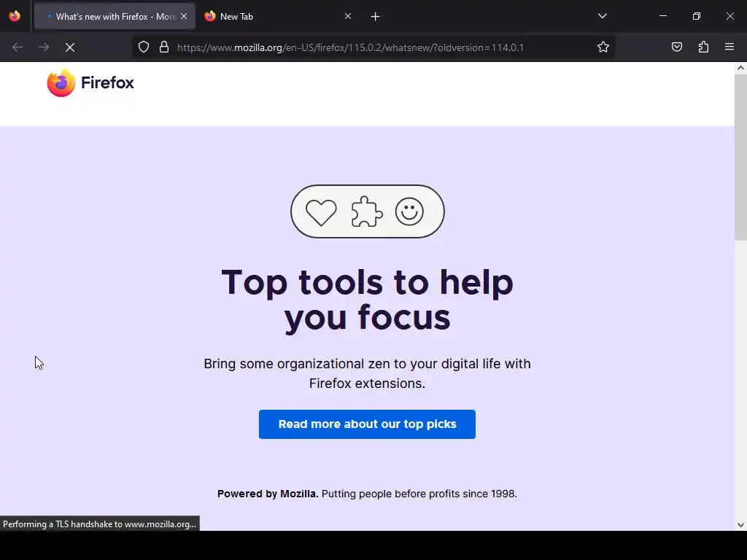Go back one page
747x560 pixels.
coord(18,47)
